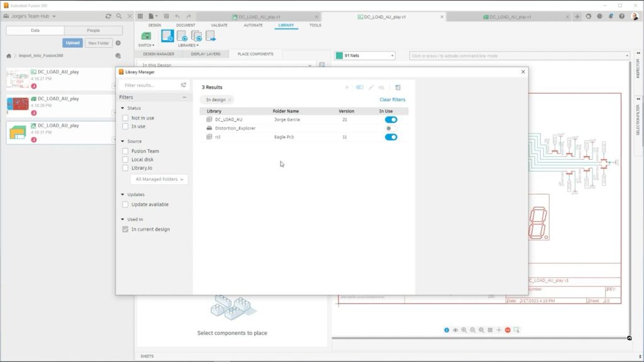Click the Save icon in top toolbar
Viewport: 644px width, 362px height.
click(x=166, y=16)
